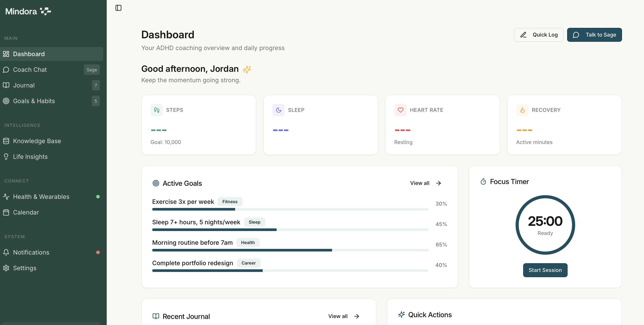The image size is (644, 325).
Task: Click the Sleep moon icon
Action: 278,110
